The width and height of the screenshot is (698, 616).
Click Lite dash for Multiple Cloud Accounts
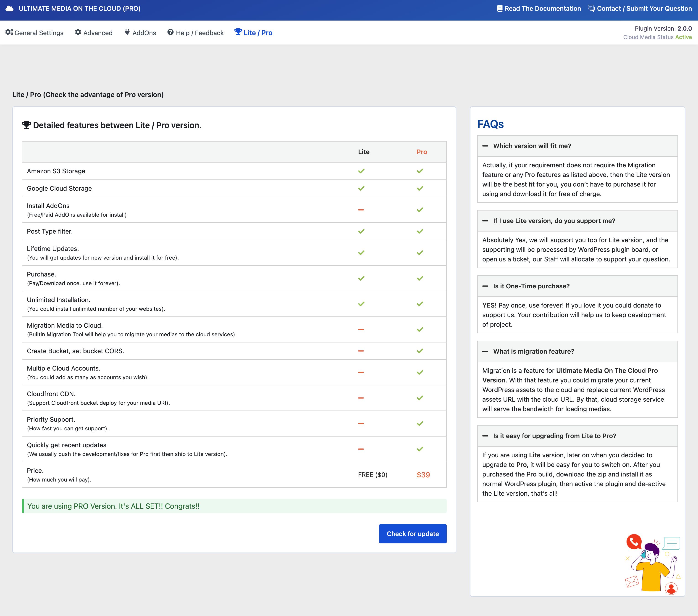pos(361,372)
